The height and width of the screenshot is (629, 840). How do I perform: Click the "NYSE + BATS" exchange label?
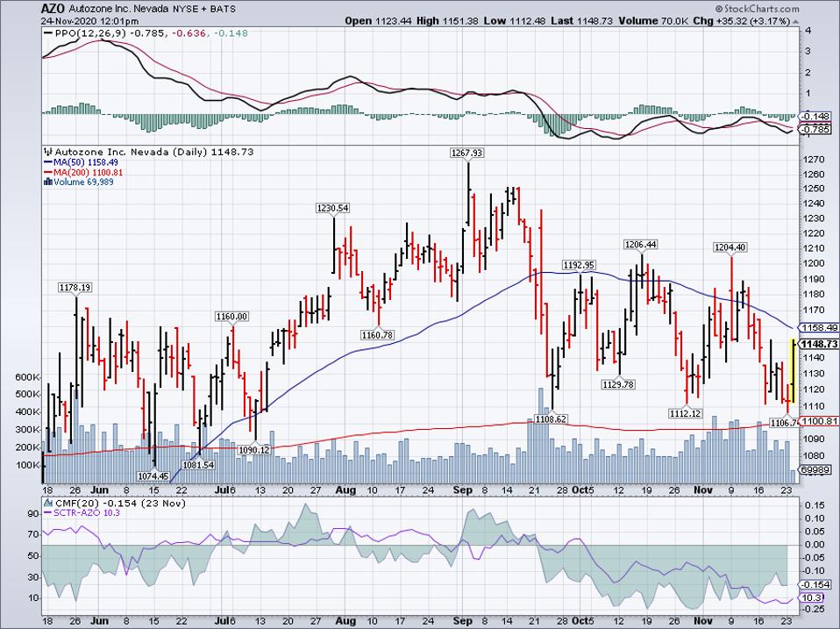[x=203, y=9]
